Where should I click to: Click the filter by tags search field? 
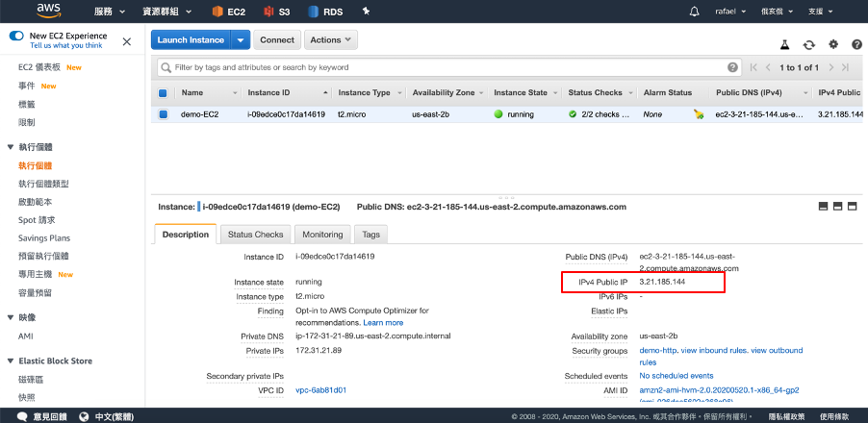pyautogui.click(x=449, y=67)
